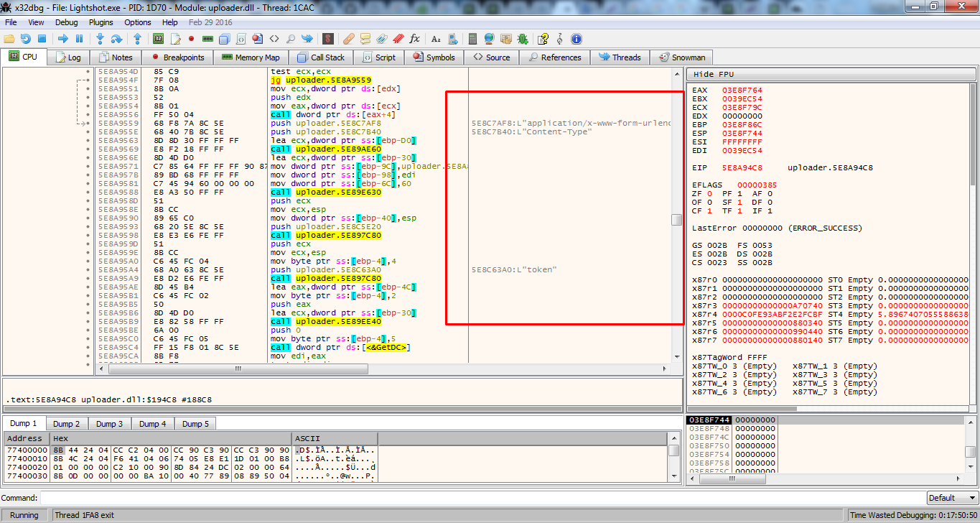The width and height of the screenshot is (980, 523).
Task: Click the green bug report icon
Action: [523, 39]
